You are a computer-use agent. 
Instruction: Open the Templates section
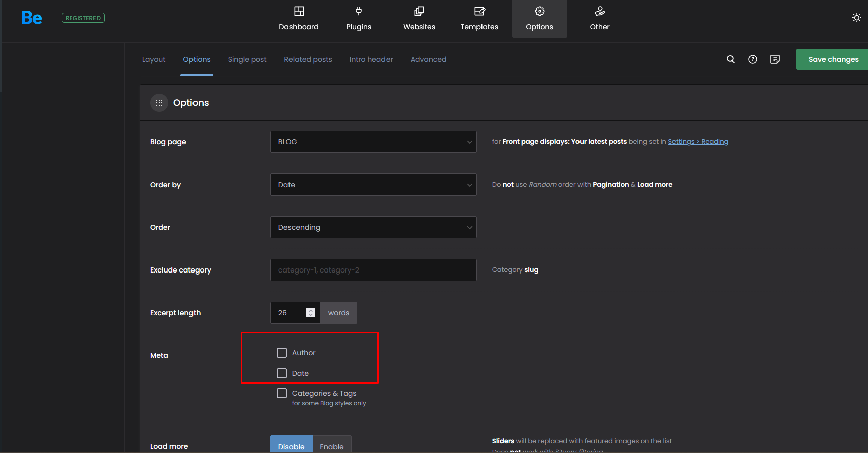(479, 19)
